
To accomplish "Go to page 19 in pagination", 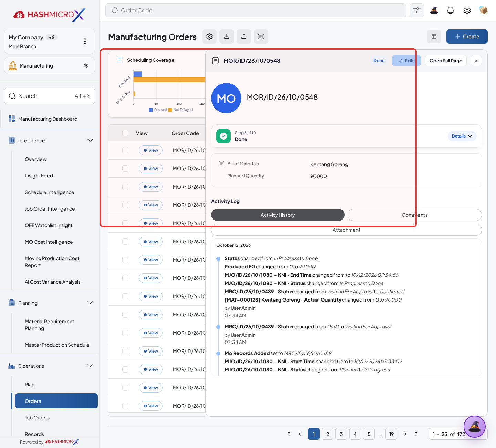I will (391, 434).
